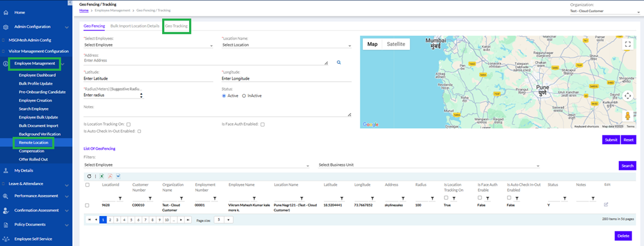Click the map camera controls icon

pos(628,95)
